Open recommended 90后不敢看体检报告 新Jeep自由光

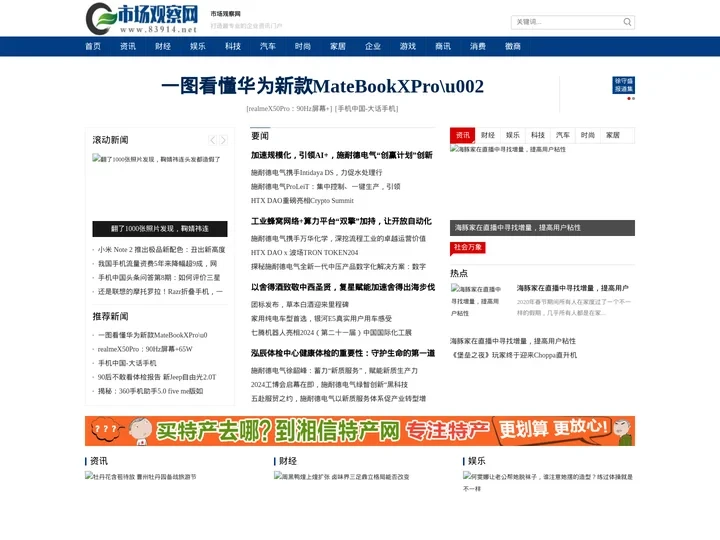coord(157,377)
